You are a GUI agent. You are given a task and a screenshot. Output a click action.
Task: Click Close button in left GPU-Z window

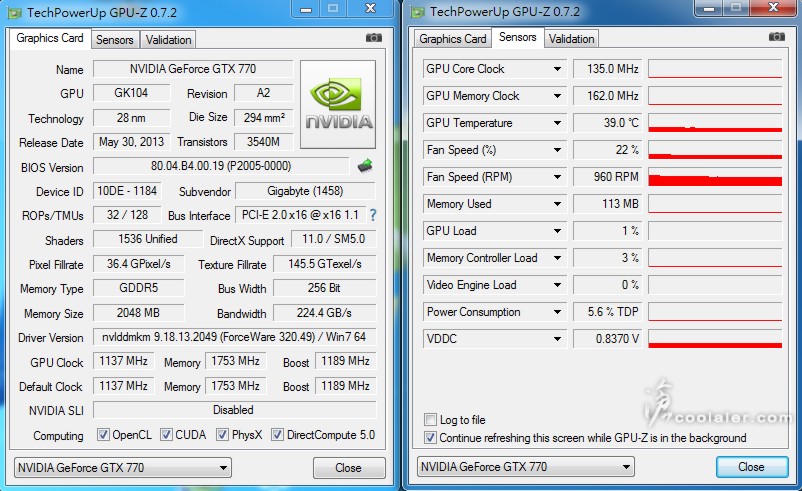(x=348, y=468)
